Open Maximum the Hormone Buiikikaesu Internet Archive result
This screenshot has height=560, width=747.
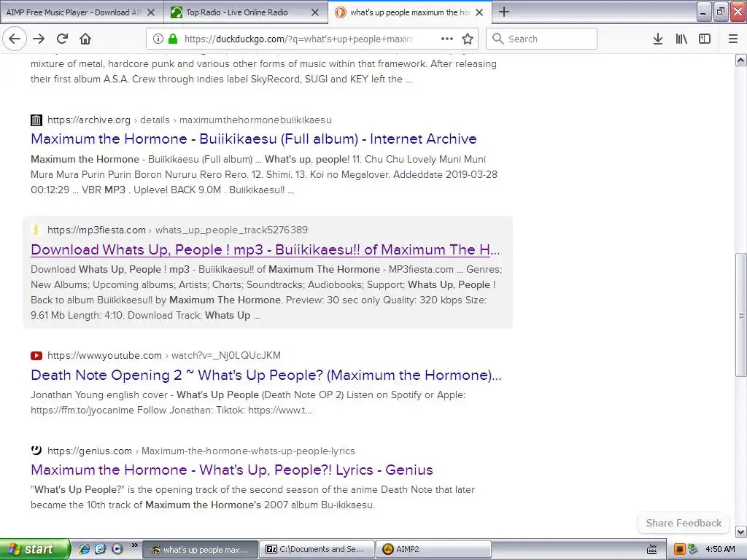253,139
